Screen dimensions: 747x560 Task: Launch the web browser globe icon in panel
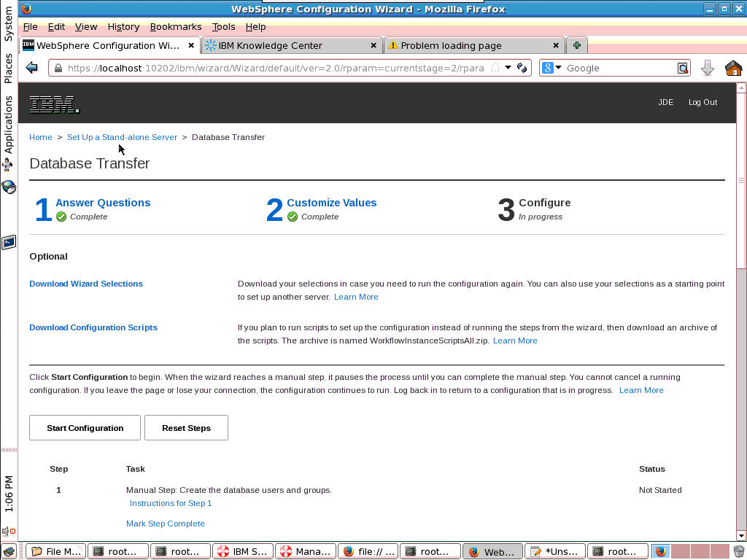point(9,187)
